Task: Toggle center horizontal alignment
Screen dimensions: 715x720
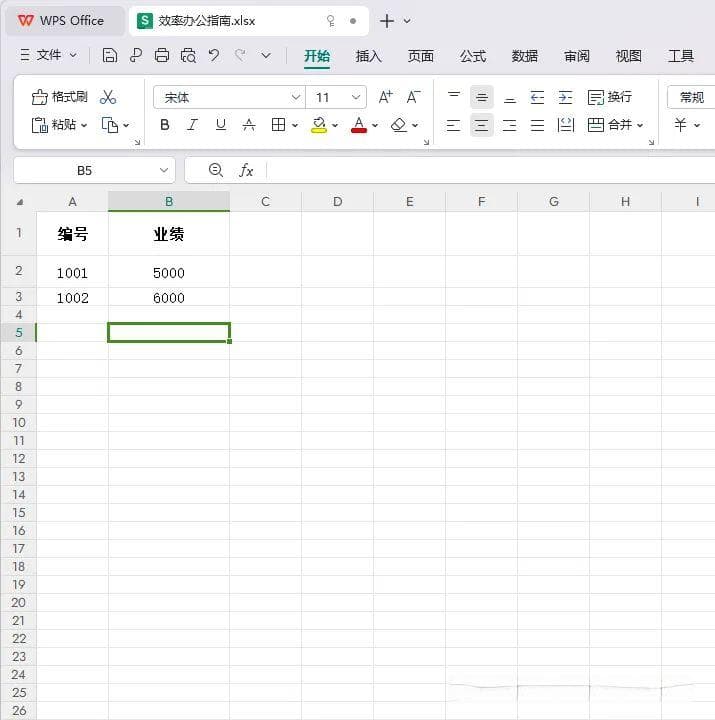Action: tap(482, 125)
